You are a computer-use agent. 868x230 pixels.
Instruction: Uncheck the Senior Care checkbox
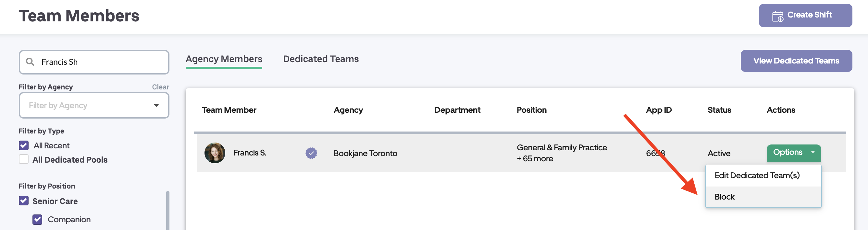pyautogui.click(x=24, y=201)
